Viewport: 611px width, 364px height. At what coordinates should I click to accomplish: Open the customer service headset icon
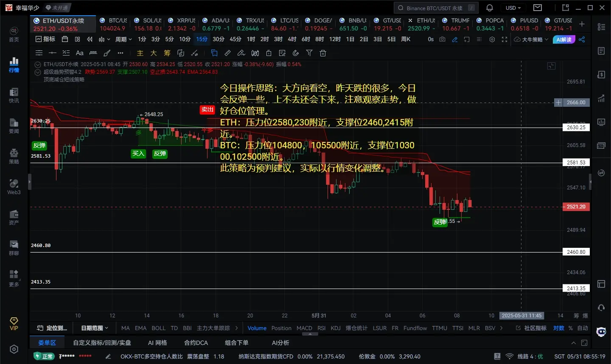click(601, 308)
